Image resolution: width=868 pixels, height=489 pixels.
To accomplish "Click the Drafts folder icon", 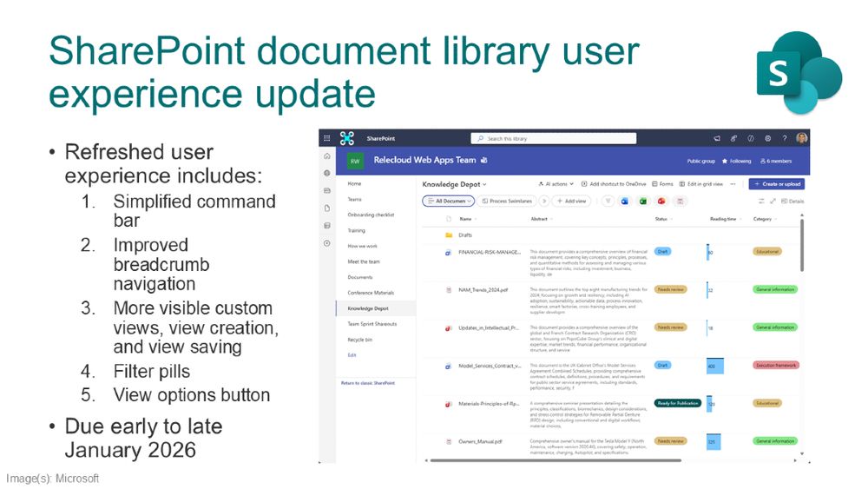I will (449, 235).
